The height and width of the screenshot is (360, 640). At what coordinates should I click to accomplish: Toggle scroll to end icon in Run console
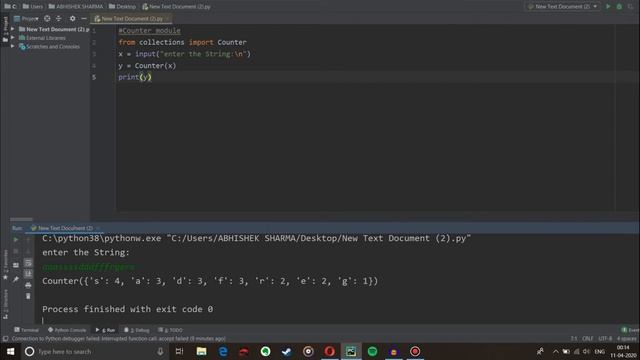(28, 273)
